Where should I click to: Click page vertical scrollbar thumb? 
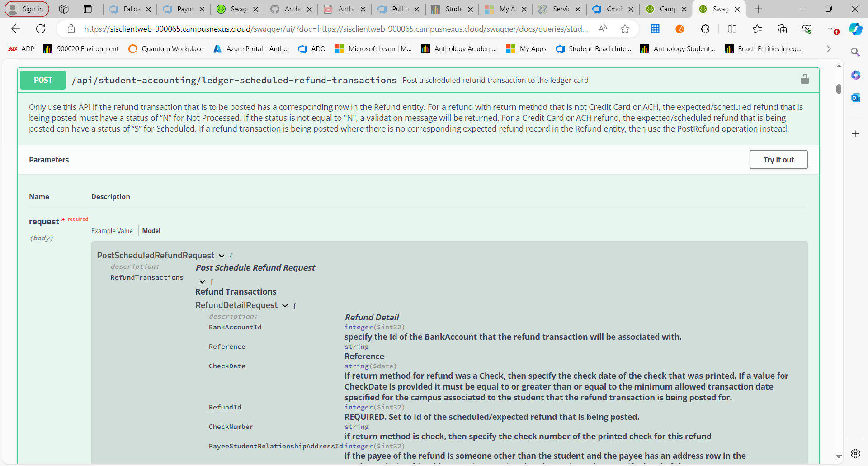[839, 89]
